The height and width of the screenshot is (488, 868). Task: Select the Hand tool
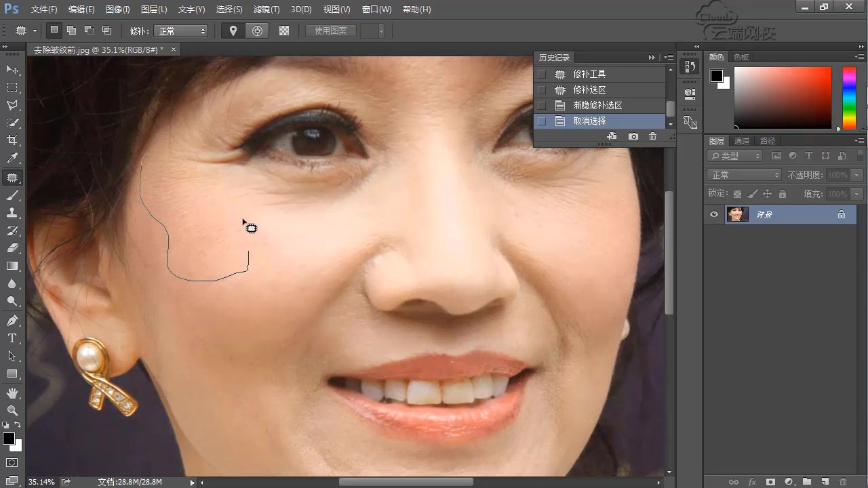12,393
